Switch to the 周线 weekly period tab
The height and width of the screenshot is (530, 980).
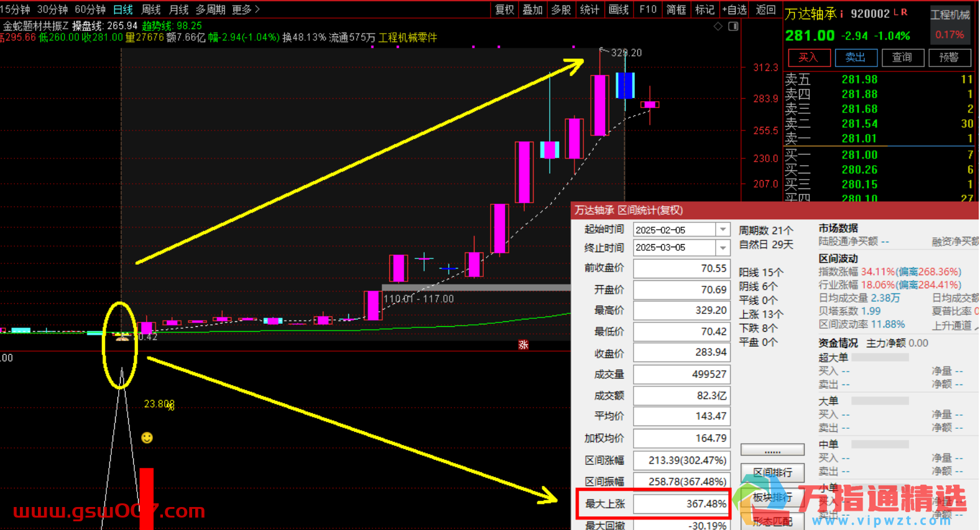[x=151, y=9]
